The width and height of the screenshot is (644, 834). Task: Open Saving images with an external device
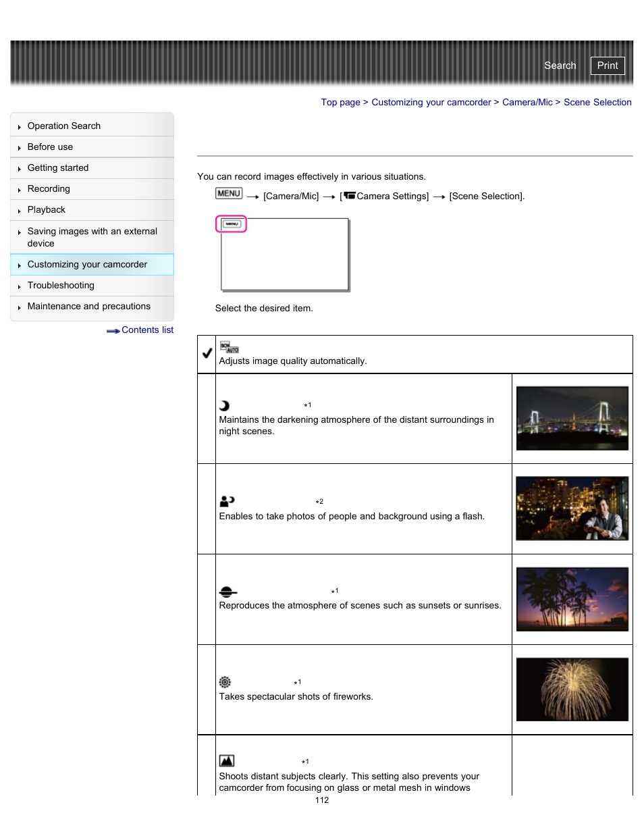click(x=92, y=237)
